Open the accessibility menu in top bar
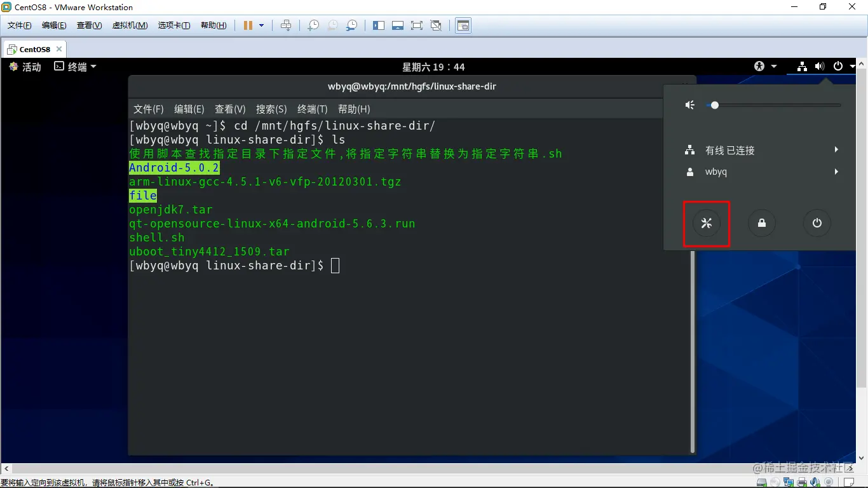868x488 pixels. [765, 66]
